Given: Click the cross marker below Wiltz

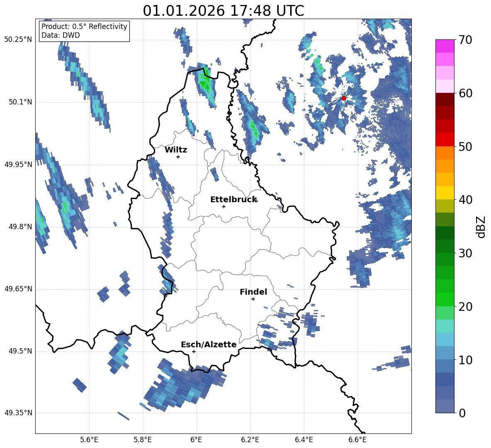Looking at the screenshot, I should 178,157.
